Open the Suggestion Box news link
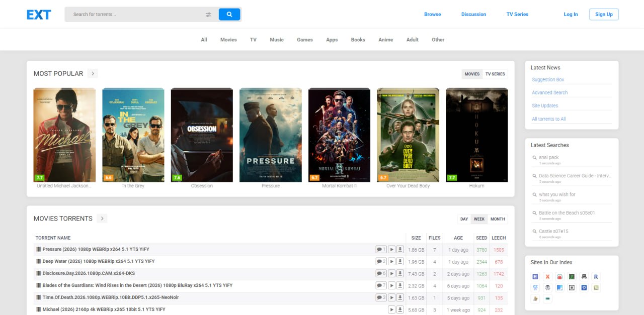Screen dimensions: 644x315 (x=548, y=80)
